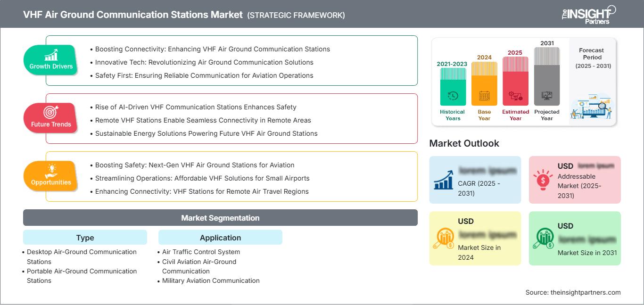Click 'Civil Aviation Air-Ground Communication' item
644x305 pixels.
(x=199, y=266)
